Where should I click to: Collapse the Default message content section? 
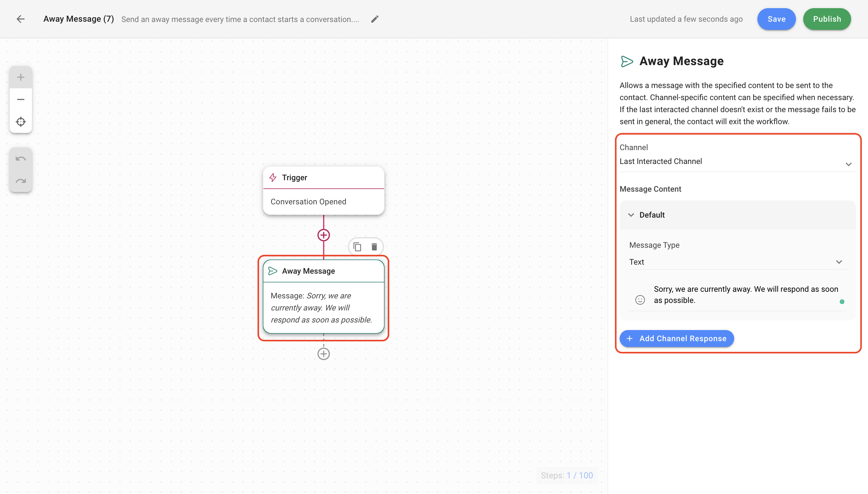click(x=631, y=215)
